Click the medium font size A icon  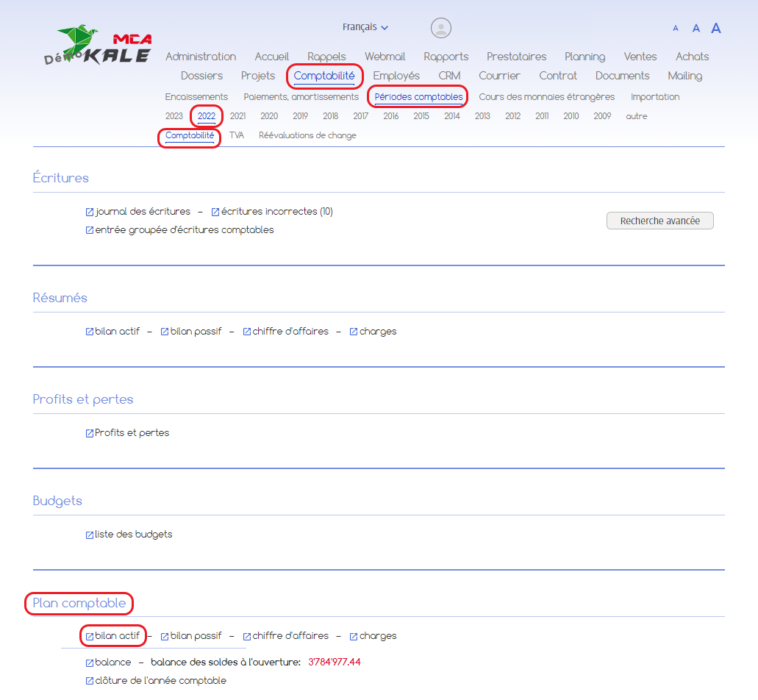[x=696, y=29]
